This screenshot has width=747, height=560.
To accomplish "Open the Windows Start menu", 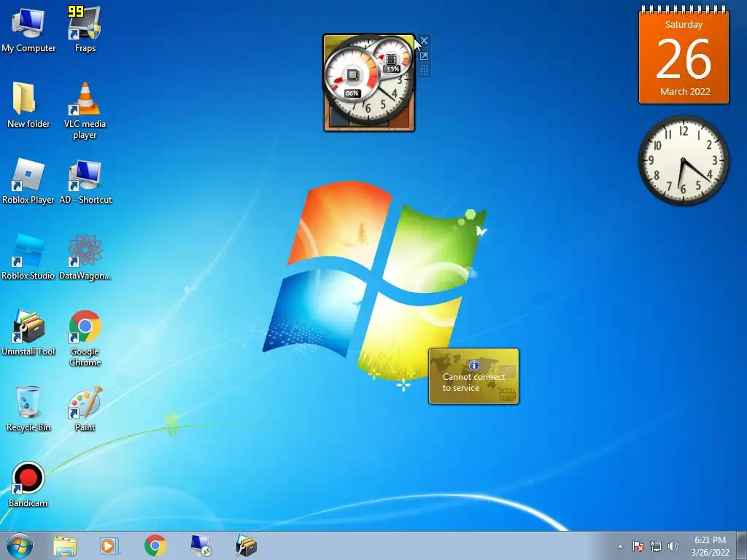I will pos(20,545).
